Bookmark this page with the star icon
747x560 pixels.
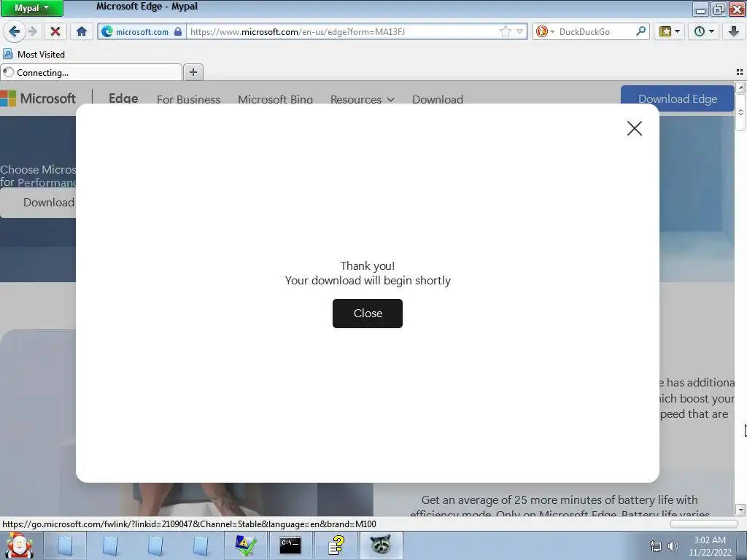tap(505, 32)
